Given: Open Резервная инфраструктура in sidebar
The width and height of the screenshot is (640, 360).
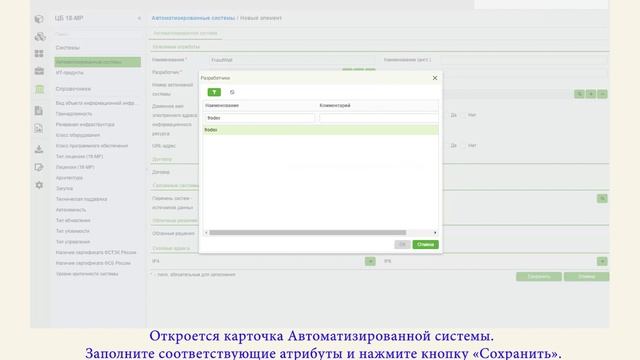Looking at the screenshot, I should click(x=85, y=124).
